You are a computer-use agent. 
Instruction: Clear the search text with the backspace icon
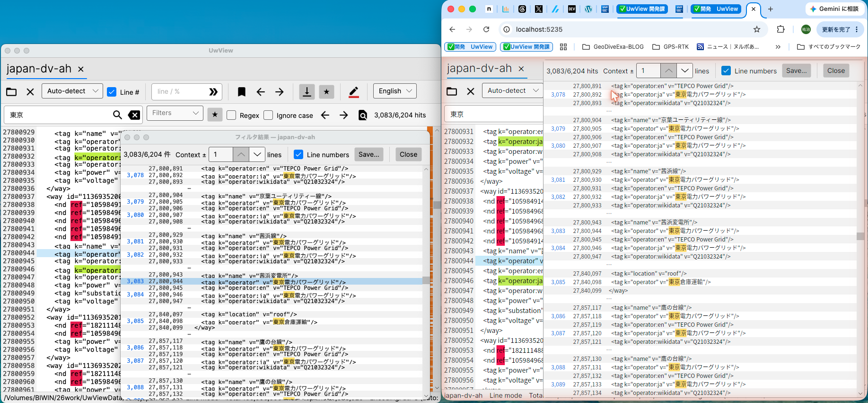point(134,115)
